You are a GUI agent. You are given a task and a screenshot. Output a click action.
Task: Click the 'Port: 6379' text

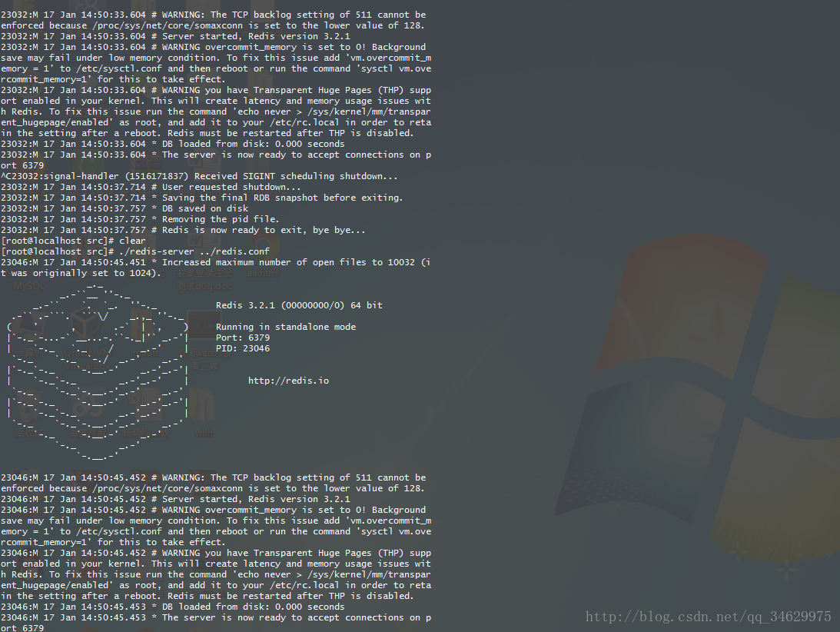(243, 338)
